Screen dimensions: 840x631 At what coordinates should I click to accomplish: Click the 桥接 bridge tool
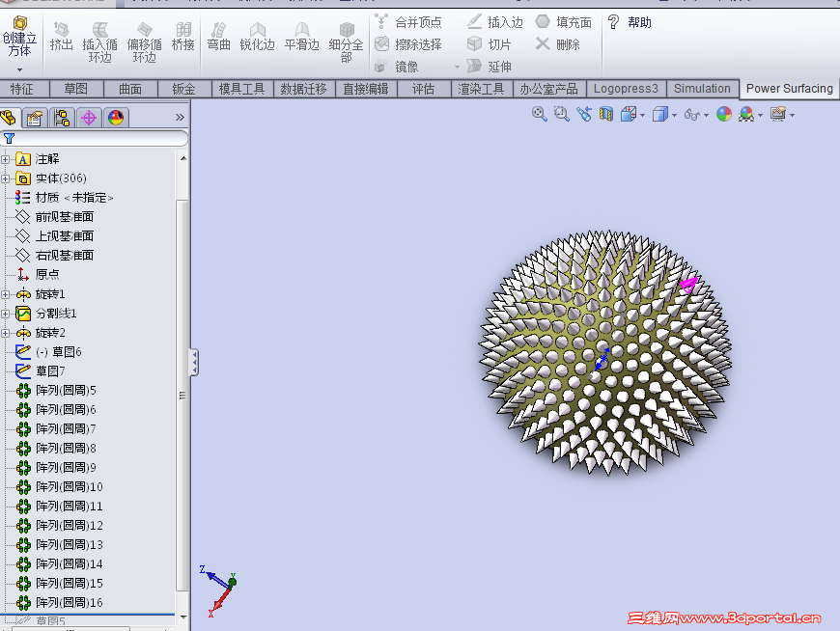click(183, 37)
